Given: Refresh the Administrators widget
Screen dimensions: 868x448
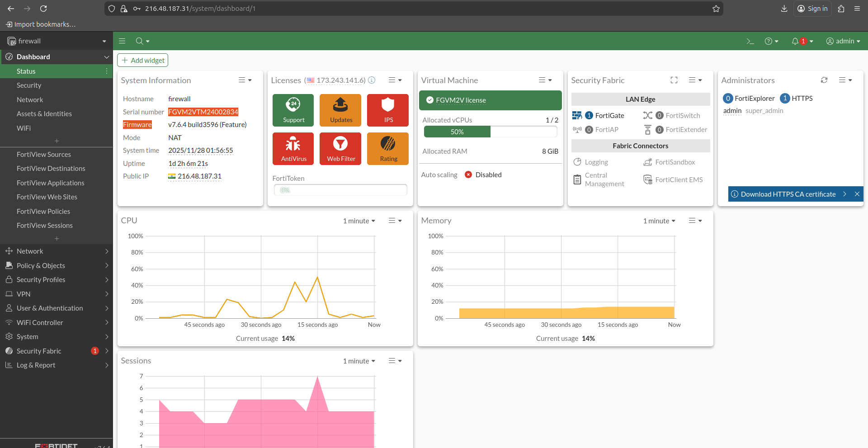Looking at the screenshot, I should click(x=824, y=80).
